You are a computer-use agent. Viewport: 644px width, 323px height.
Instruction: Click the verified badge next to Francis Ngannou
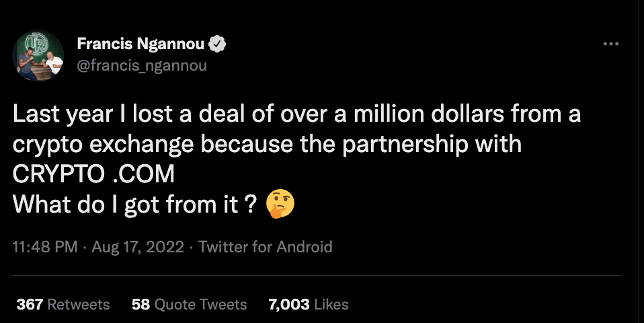point(217,44)
